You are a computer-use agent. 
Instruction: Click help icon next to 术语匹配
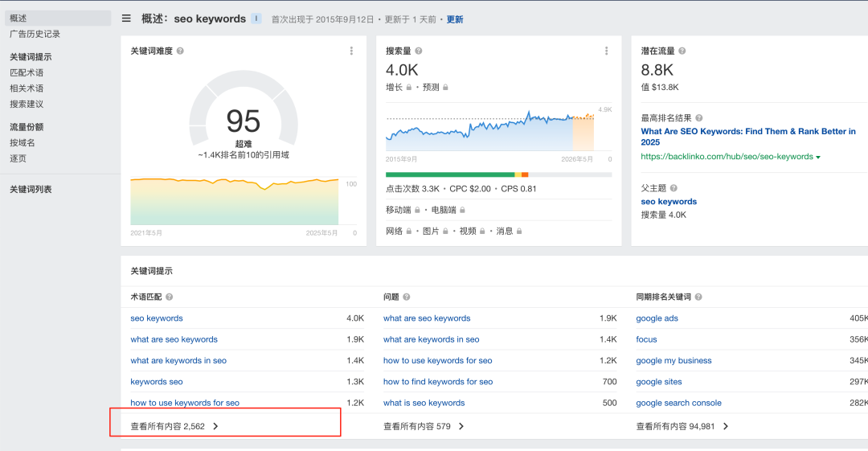tap(170, 297)
